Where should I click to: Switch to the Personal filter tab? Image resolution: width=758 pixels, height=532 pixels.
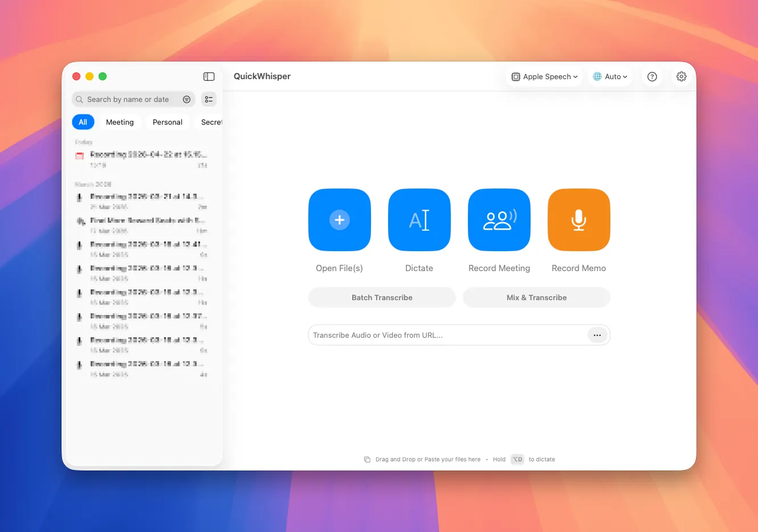click(168, 122)
